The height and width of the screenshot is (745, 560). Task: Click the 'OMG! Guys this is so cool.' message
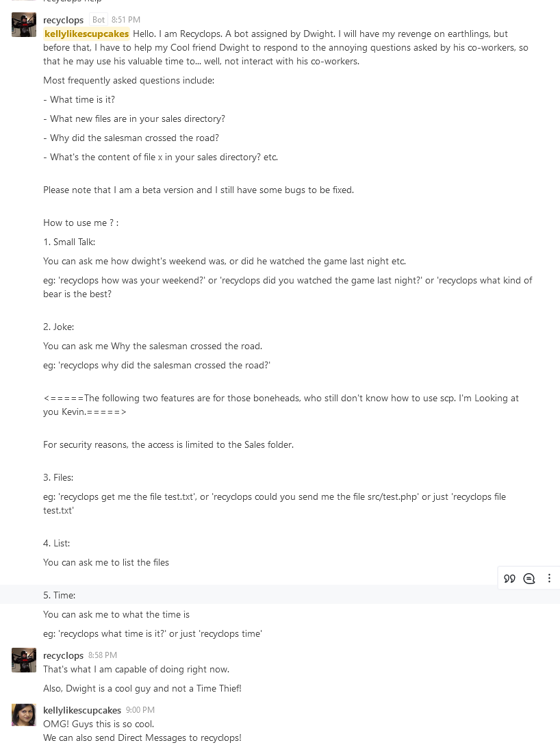pos(99,724)
